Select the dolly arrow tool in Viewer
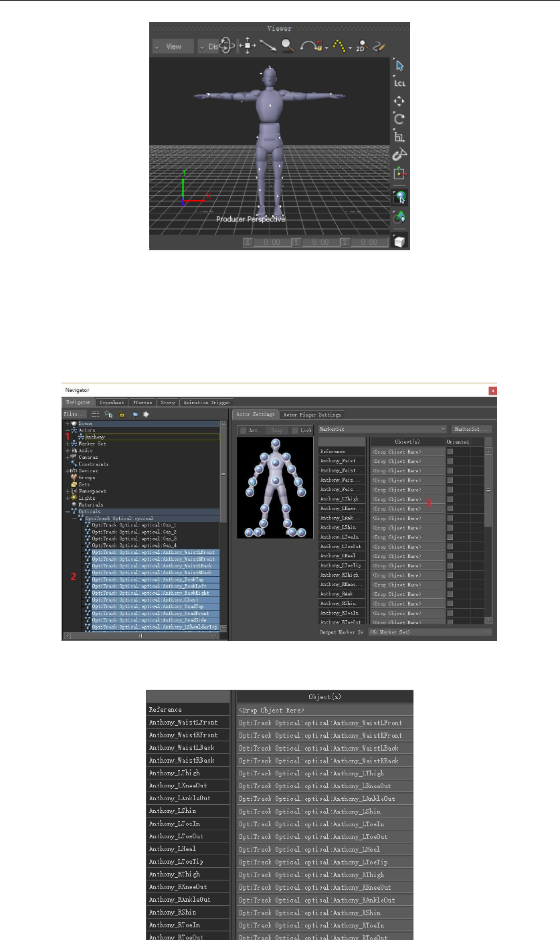The image size is (560, 940). (268, 46)
